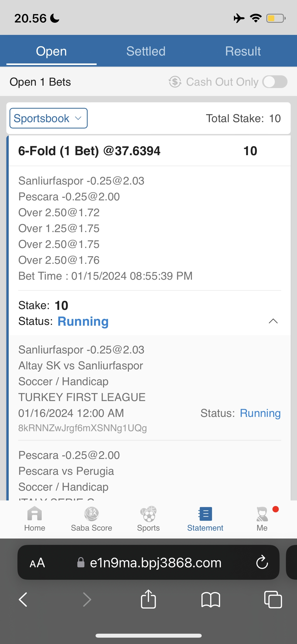Image resolution: width=297 pixels, height=644 pixels.
Task: Open the Sports soccer ball icon
Action: [148, 514]
